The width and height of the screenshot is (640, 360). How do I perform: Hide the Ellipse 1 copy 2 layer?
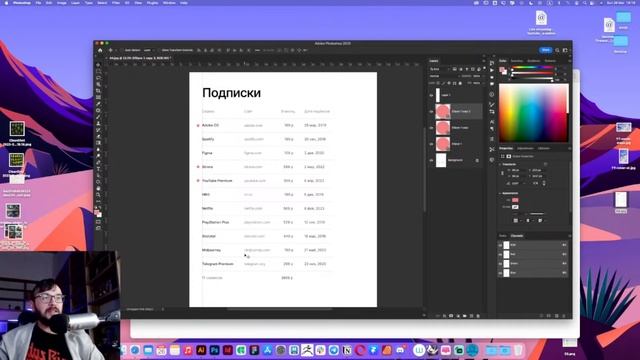431,111
